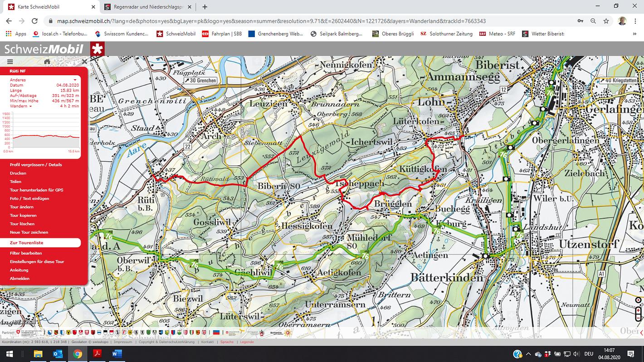The height and width of the screenshot is (362, 644).
Task: Open the Legende link in footer
Action: [247, 342]
